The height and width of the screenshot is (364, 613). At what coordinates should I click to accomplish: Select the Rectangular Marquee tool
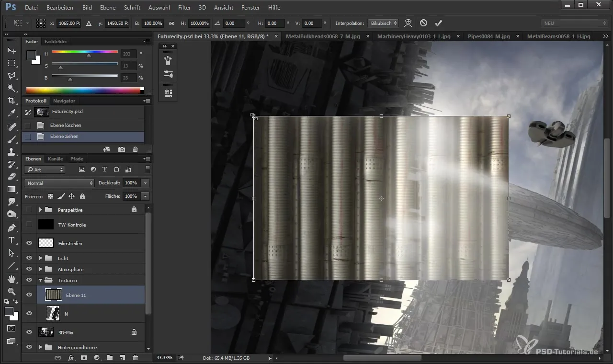[11, 63]
